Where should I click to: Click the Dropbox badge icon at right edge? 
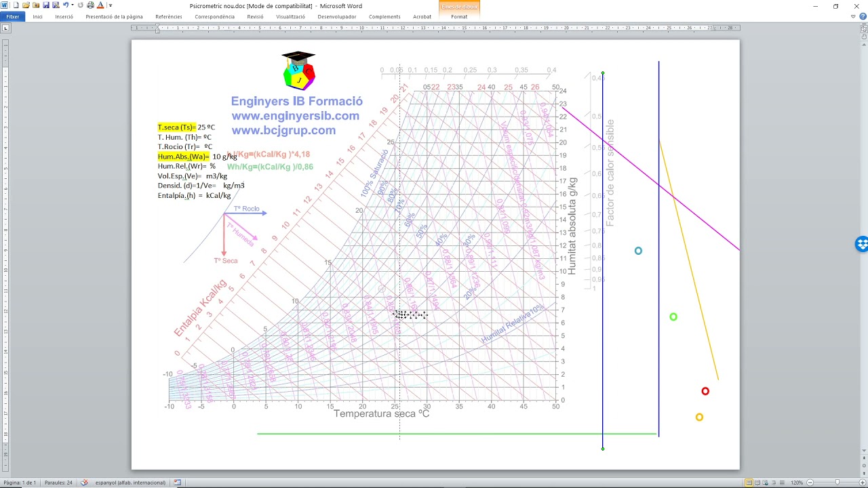[862, 244]
